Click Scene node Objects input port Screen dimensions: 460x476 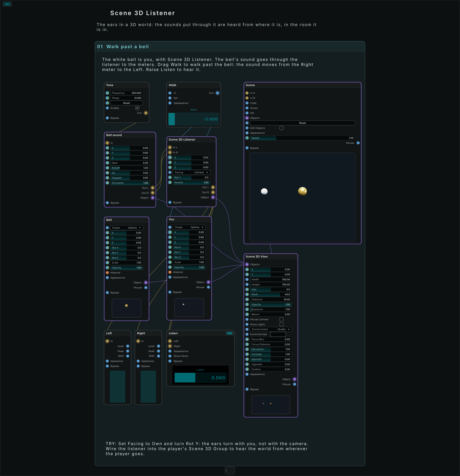pyautogui.click(x=247, y=118)
